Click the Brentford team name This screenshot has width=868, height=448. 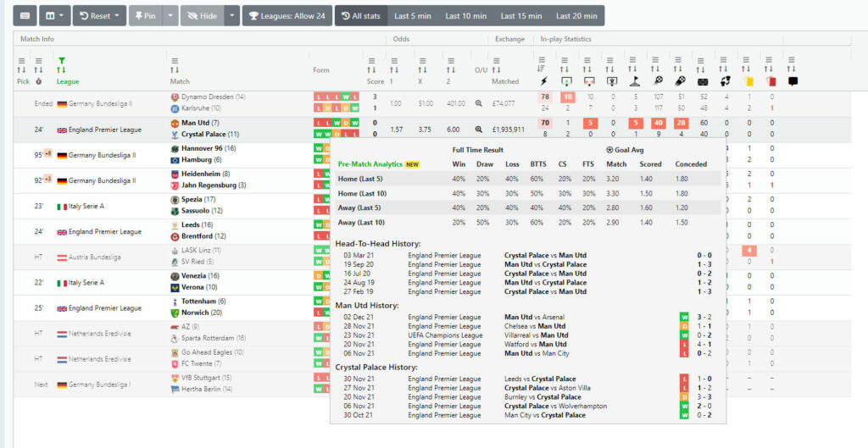click(197, 236)
